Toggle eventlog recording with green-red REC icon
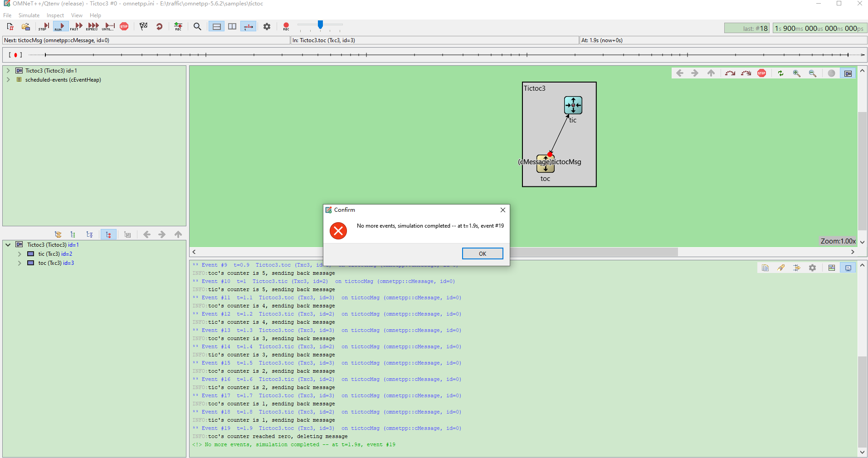This screenshot has height=458, width=868. [178, 27]
